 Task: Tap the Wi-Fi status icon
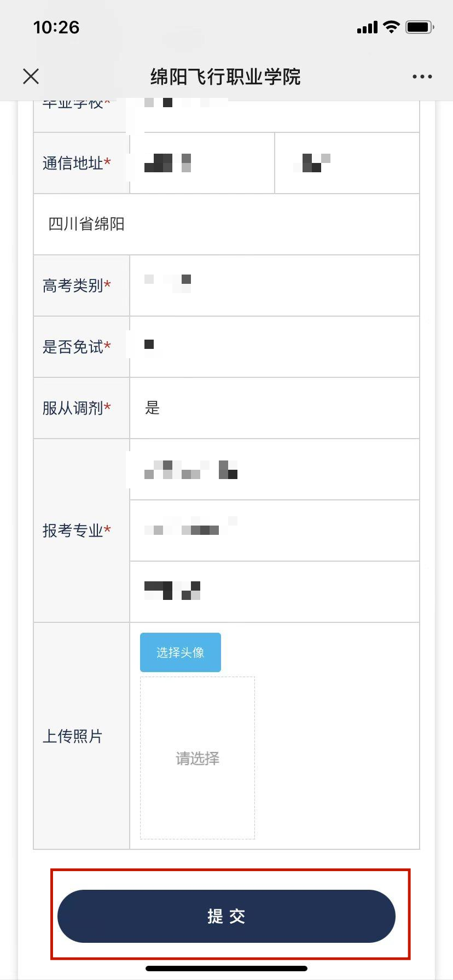coord(391,27)
